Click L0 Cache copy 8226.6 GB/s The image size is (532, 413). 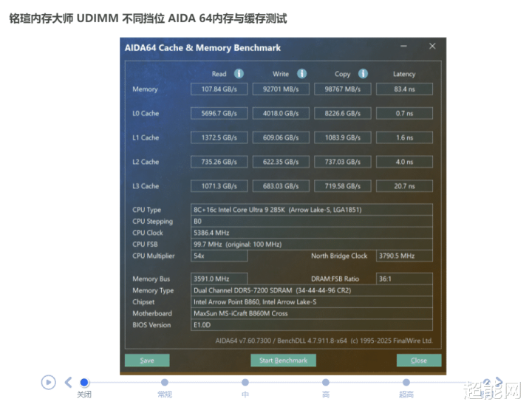pos(342,113)
